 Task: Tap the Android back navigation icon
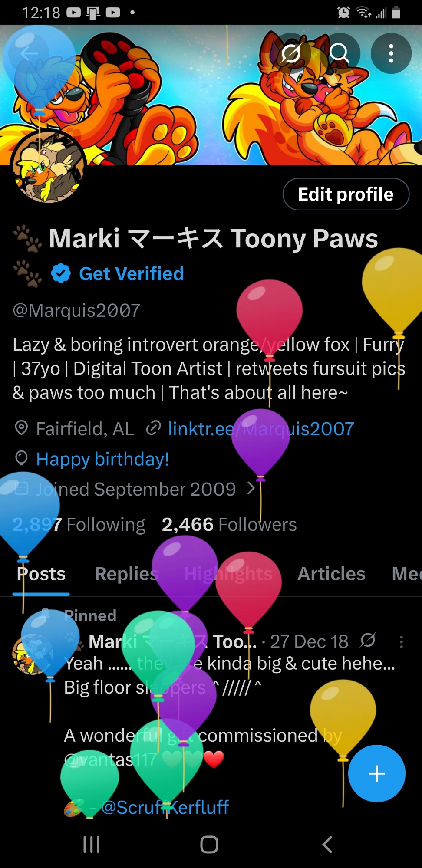click(x=327, y=845)
